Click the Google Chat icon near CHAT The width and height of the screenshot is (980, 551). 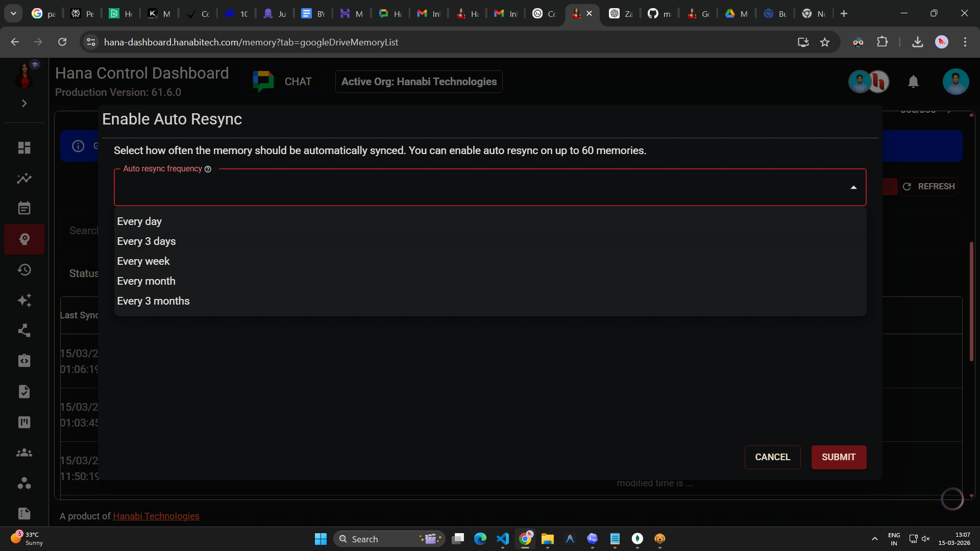(x=263, y=81)
